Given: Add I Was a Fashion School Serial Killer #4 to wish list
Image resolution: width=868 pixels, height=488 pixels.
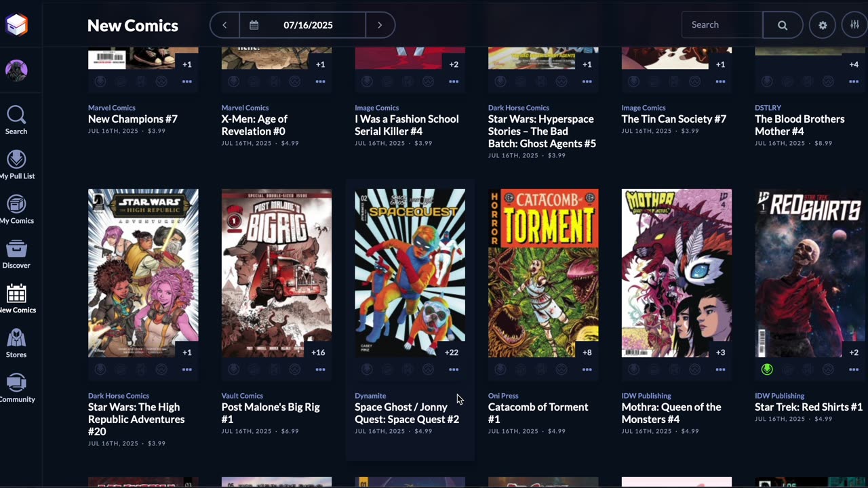Looking at the screenshot, I should (428, 81).
